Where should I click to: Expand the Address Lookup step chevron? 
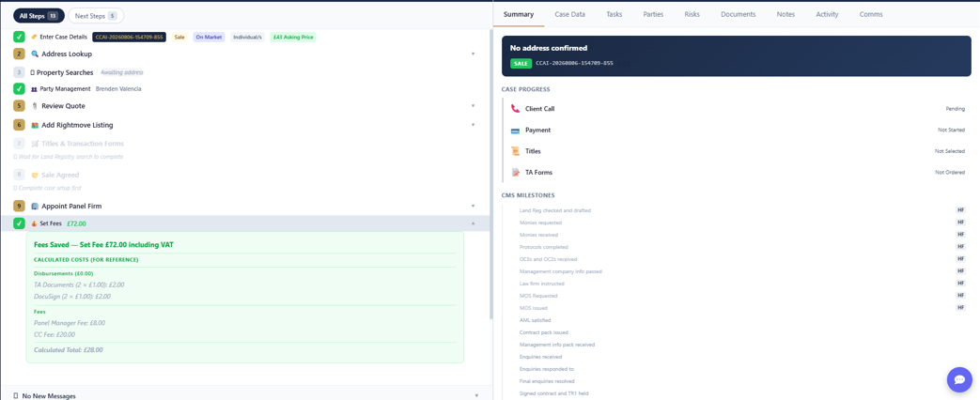474,54
